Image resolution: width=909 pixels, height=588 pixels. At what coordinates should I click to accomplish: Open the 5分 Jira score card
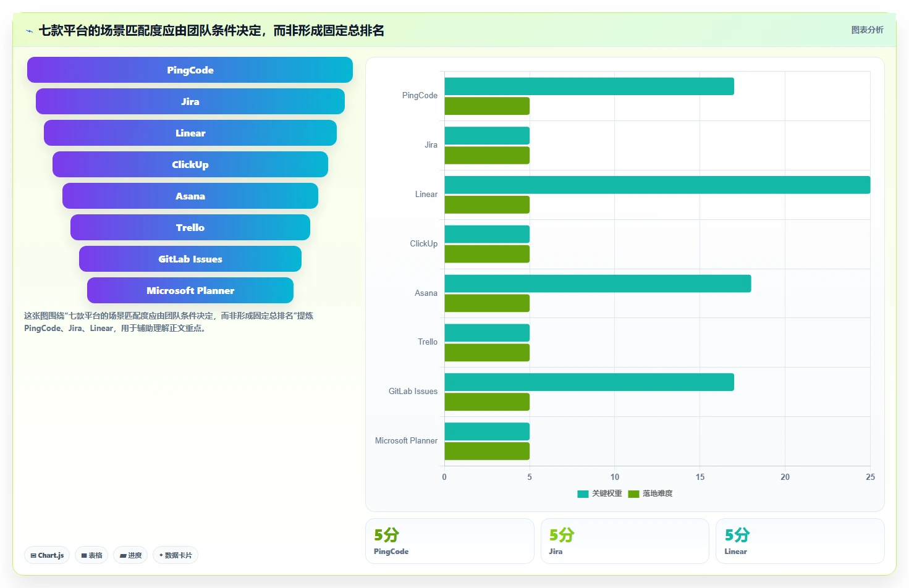625,541
